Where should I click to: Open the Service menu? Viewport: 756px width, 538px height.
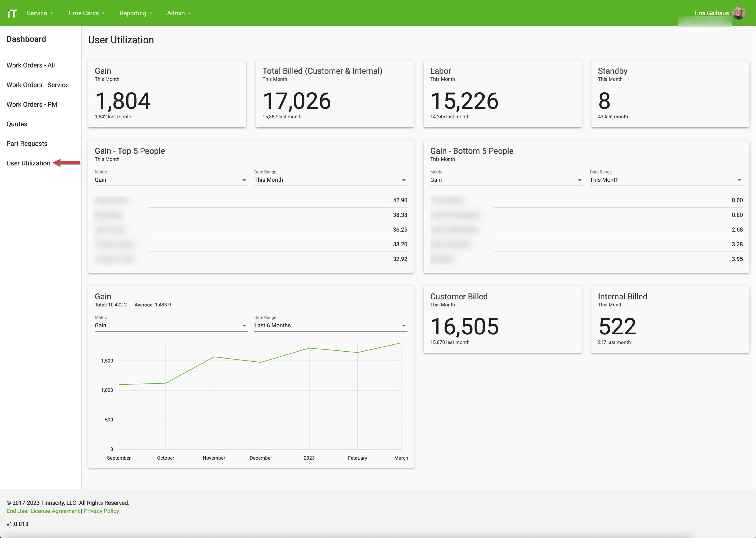[x=39, y=13]
